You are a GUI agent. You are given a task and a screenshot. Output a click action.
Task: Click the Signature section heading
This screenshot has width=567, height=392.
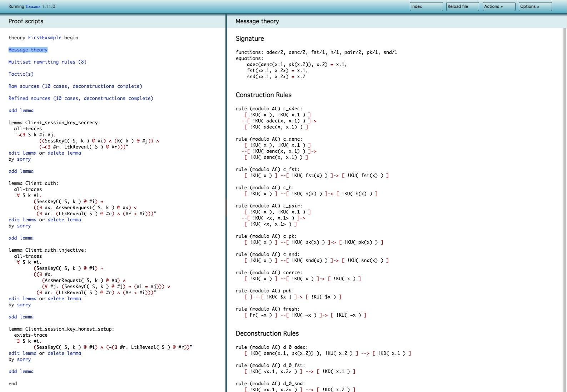click(x=250, y=39)
